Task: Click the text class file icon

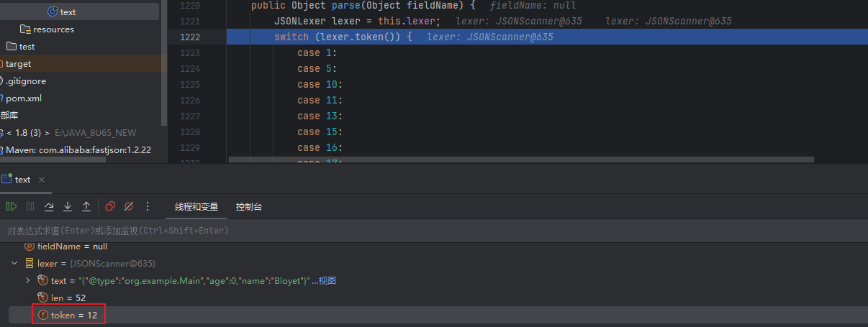Action: click(52, 11)
